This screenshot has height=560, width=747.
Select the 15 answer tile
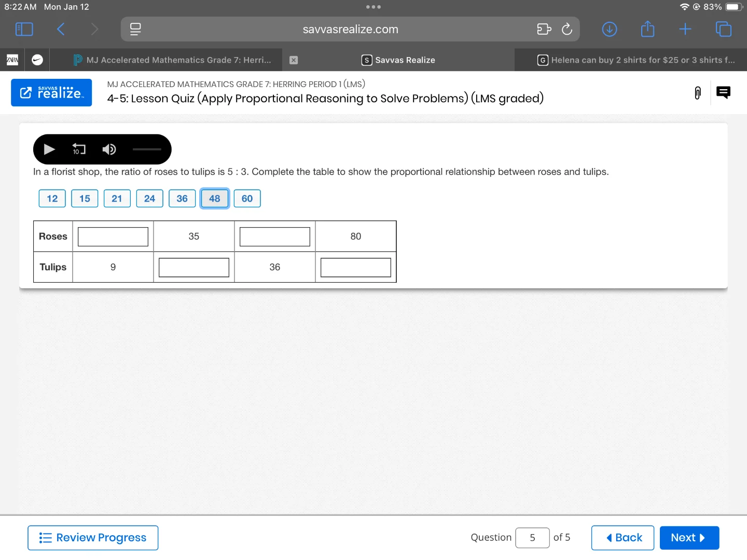click(x=85, y=199)
